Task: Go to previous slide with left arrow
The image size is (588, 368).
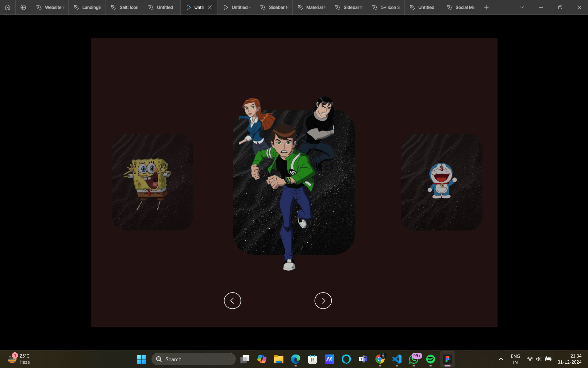Action: tap(233, 300)
